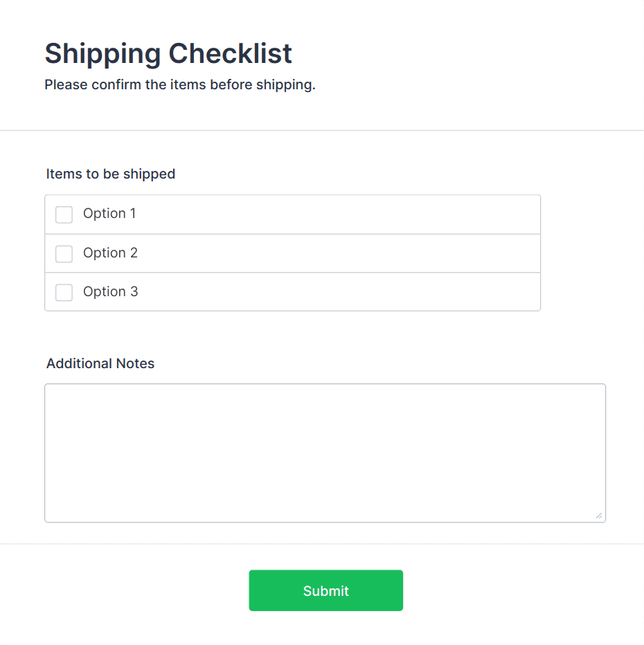644x645 pixels.
Task: Click the 'Please confirm the items' subtitle
Action: (x=180, y=85)
